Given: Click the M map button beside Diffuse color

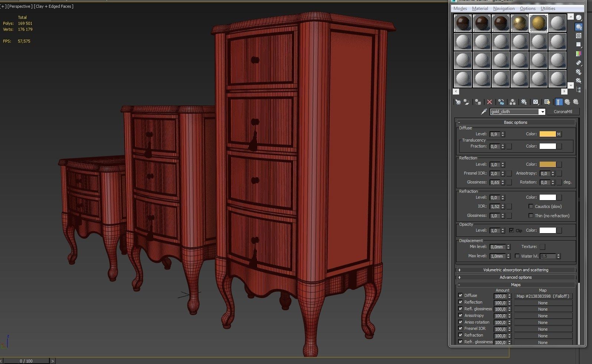Looking at the screenshot, I should click(559, 134).
